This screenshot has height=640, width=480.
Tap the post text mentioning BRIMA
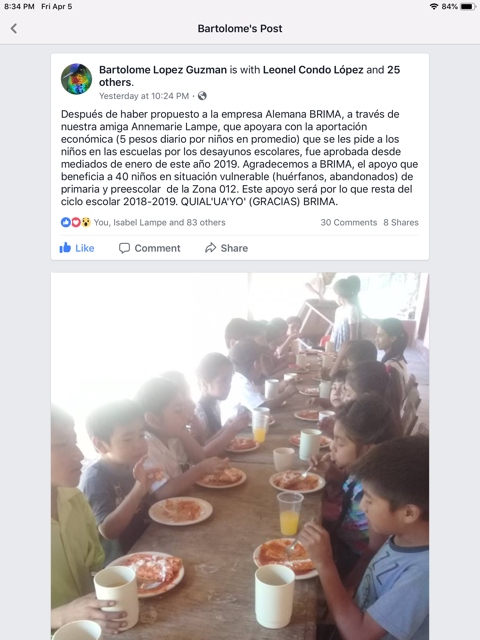240,158
